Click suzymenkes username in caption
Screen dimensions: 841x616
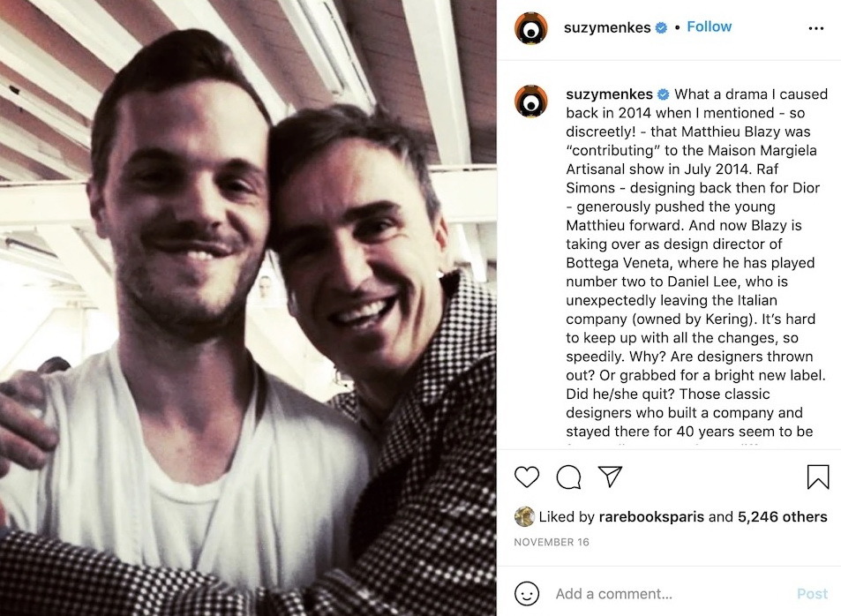point(609,94)
